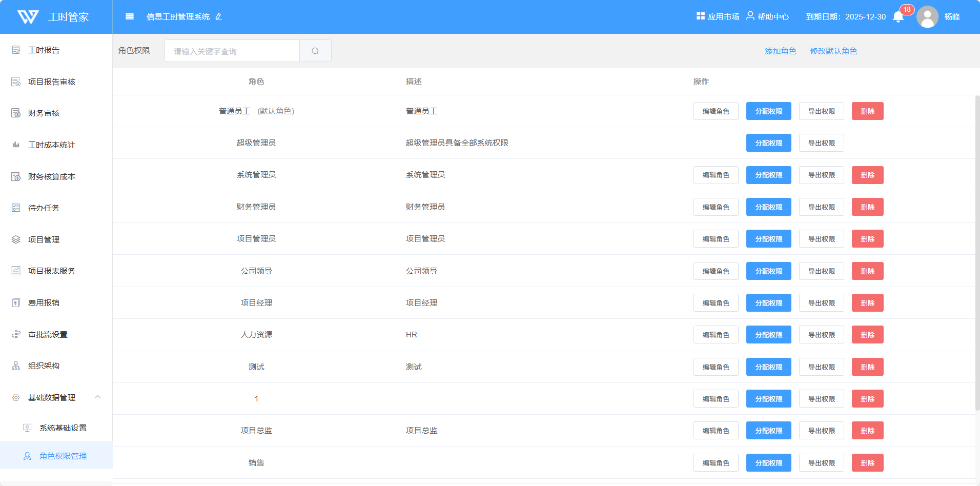Click 分配权限 for 超级管理员

click(x=768, y=143)
